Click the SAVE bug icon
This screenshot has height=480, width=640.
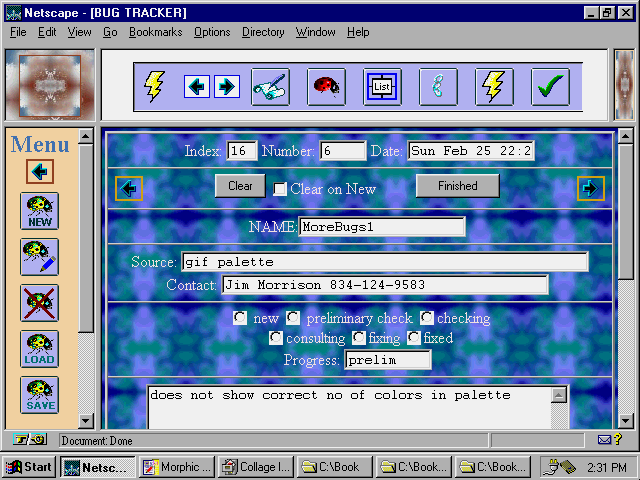pos(40,395)
